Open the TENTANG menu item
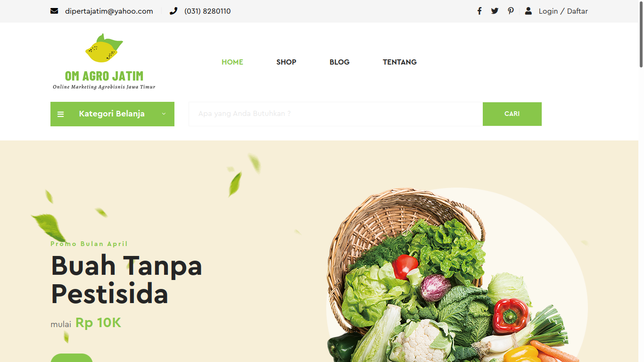 (400, 62)
